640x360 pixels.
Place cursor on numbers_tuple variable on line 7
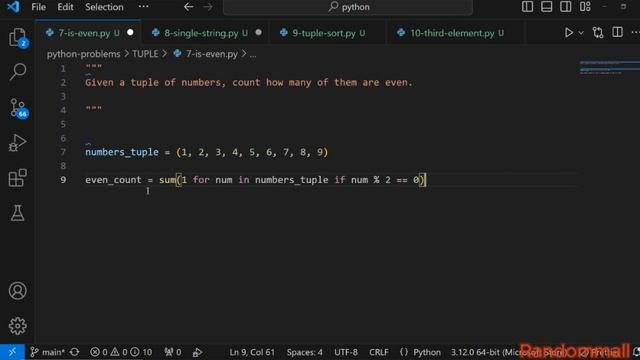[122, 152]
